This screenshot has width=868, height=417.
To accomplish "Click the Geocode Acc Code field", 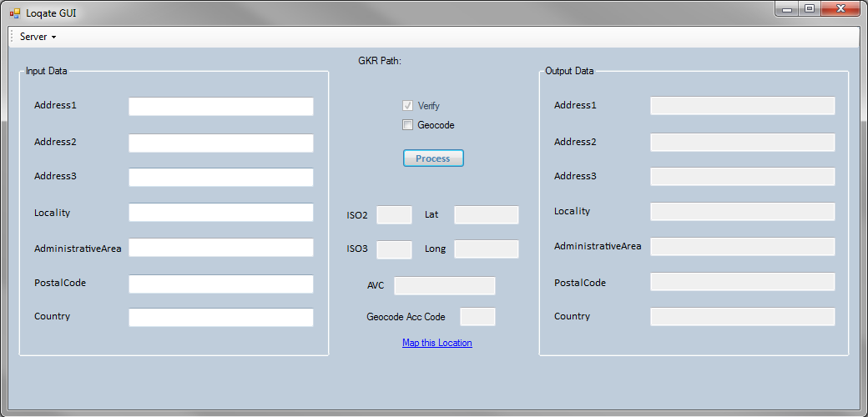I will pyautogui.click(x=477, y=316).
